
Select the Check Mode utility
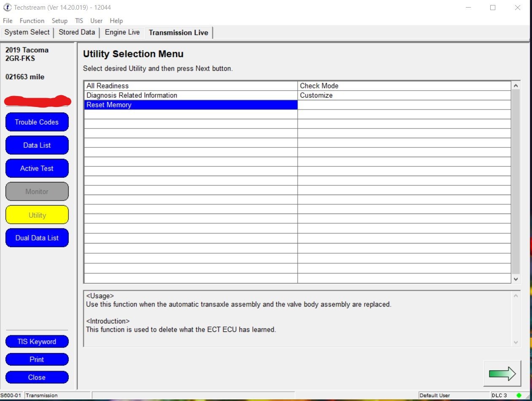[x=404, y=86]
